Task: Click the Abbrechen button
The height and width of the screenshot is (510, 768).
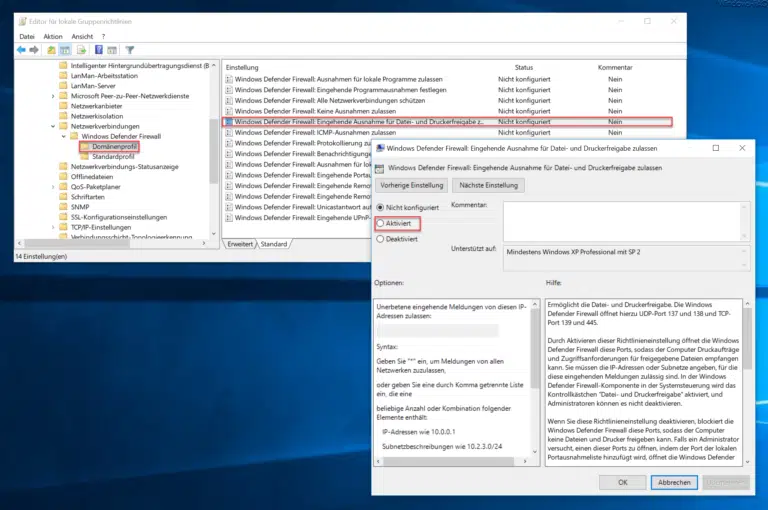Action: 674,482
